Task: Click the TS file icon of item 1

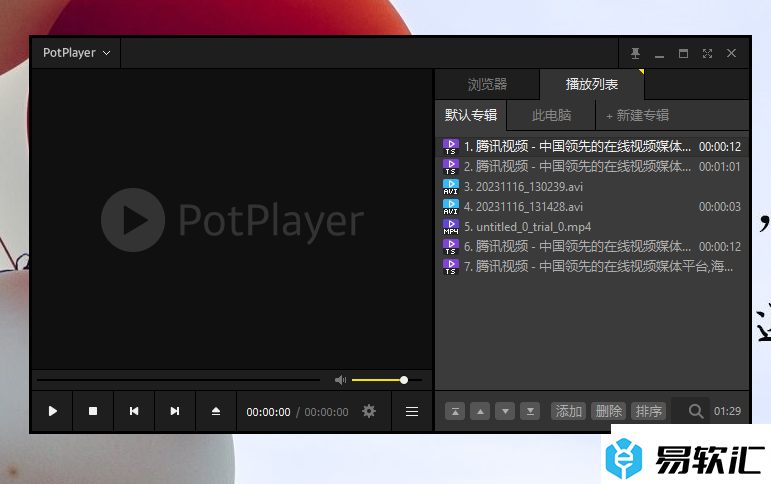Action: [450, 147]
